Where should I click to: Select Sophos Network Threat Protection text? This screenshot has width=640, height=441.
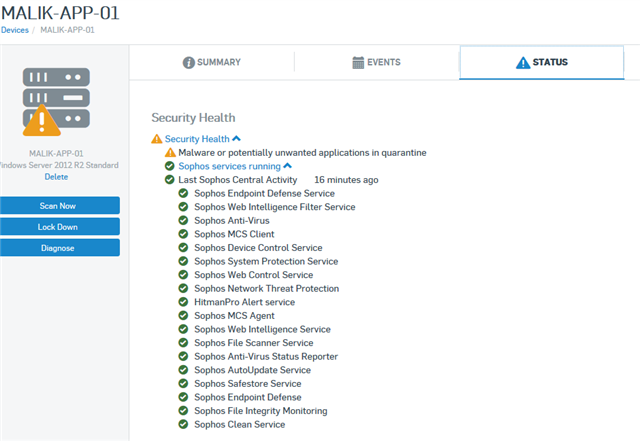click(267, 288)
